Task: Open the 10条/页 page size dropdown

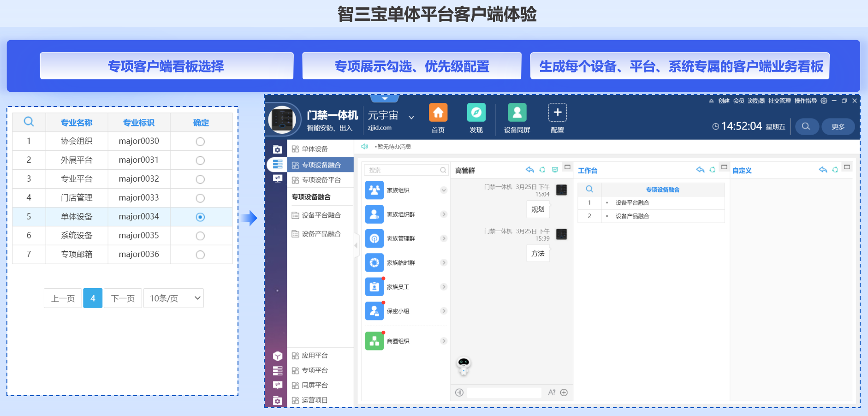Action: [173, 298]
